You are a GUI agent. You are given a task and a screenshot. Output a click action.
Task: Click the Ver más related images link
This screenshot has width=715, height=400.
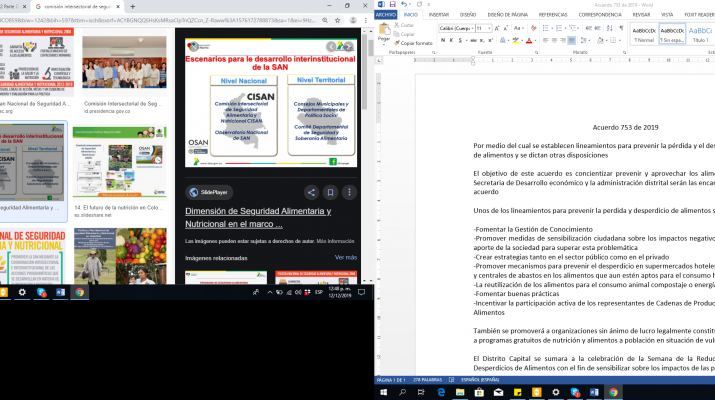point(345,257)
